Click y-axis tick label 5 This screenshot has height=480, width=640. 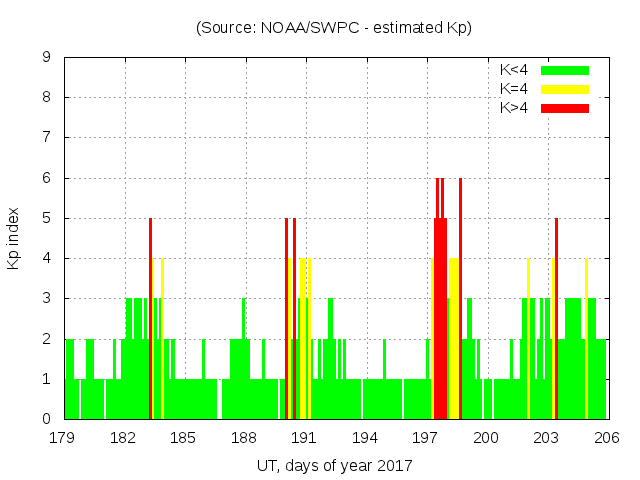coord(47,218)
